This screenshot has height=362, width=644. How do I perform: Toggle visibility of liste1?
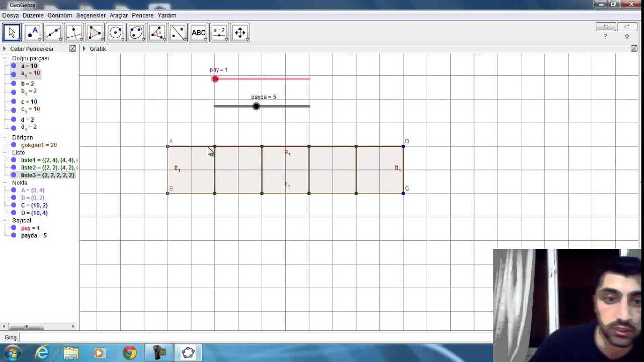point(14,160)
